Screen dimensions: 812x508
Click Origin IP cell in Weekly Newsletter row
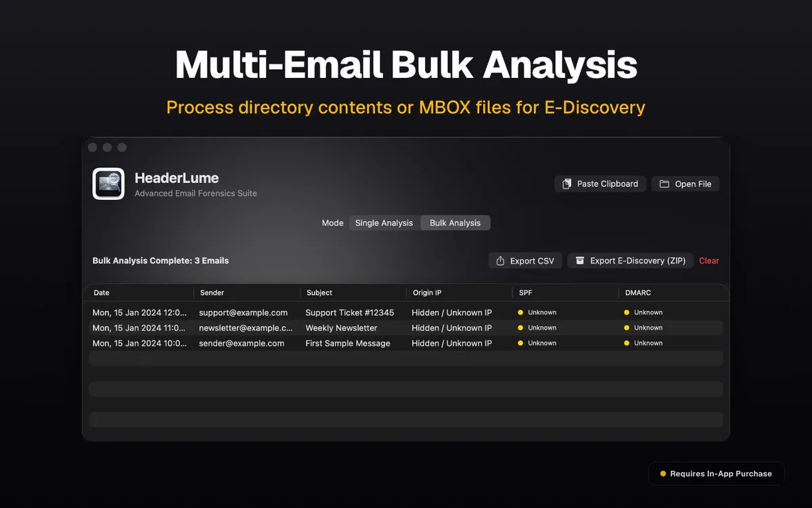(x=452, y=328)
